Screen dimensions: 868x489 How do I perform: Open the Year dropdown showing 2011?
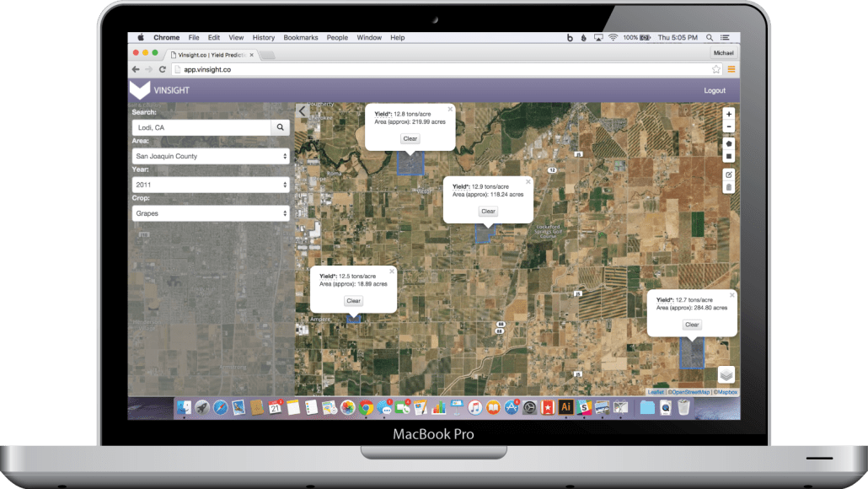point(211,185)
